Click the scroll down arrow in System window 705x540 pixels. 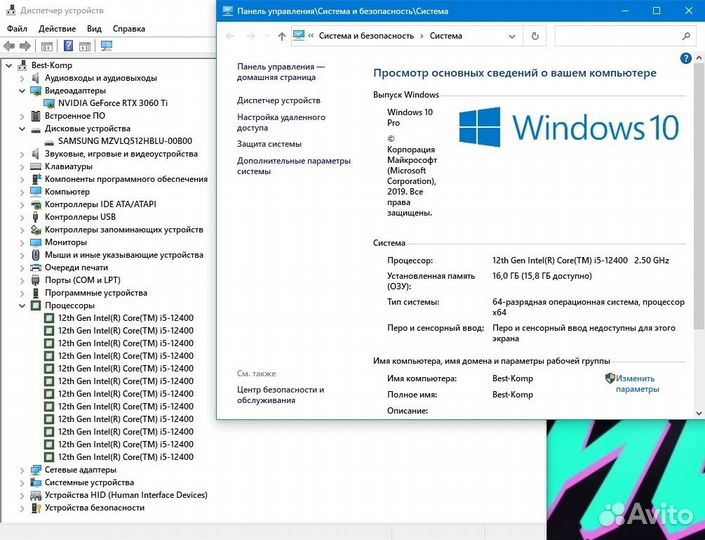[699, 413]
